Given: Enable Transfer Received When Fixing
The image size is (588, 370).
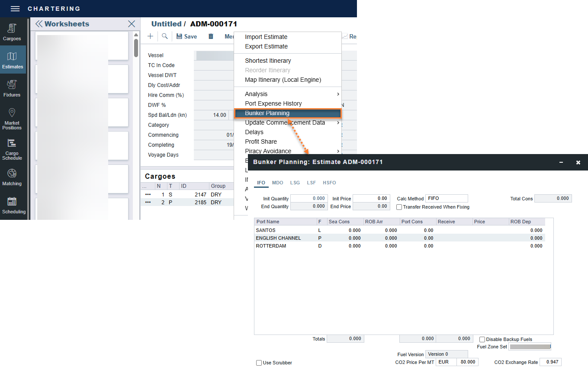Looking at the screenshot, I should [399, 207].
